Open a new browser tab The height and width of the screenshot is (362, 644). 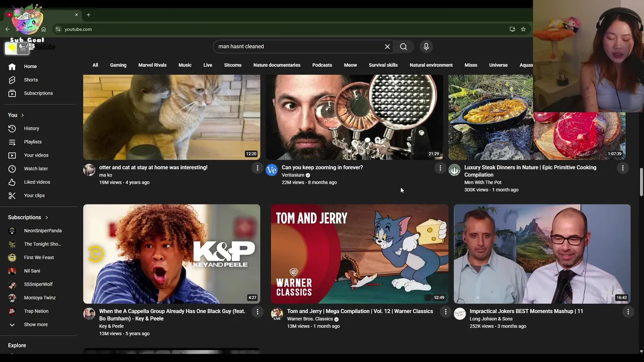(x=88, y=15)
